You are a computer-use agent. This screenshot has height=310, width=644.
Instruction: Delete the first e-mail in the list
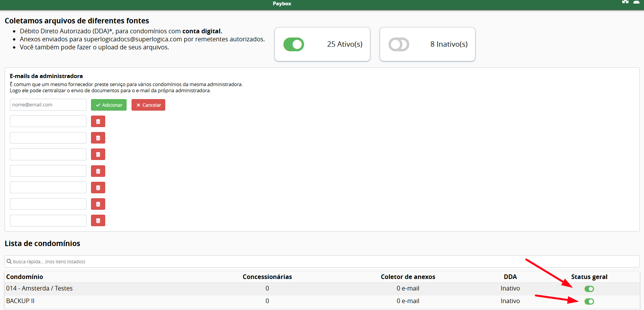coord(98,121)
